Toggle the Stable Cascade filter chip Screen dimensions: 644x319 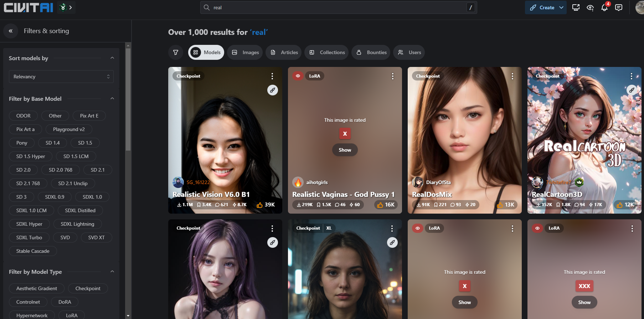(33, 251)
